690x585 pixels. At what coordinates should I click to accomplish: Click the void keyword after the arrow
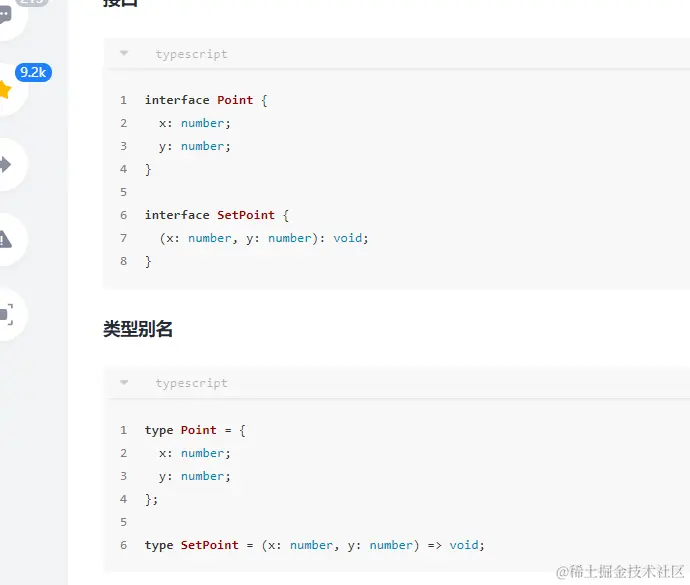(x=464, y=545)
